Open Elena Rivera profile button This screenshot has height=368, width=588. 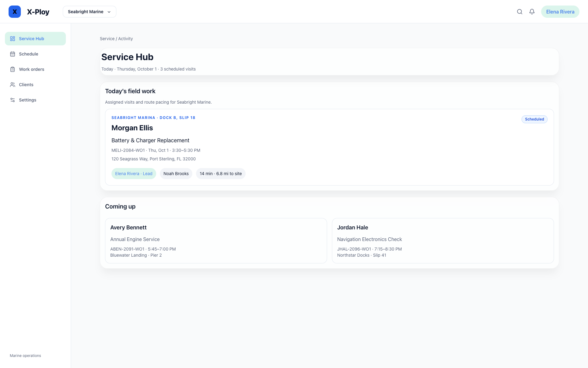[560, 12]
